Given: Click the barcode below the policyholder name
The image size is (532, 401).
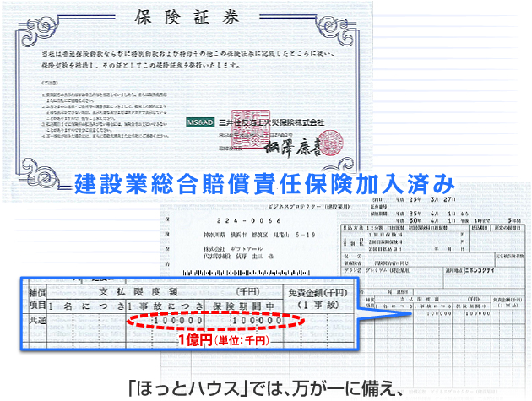Looking at the screenshot, I should pos(246,273).
